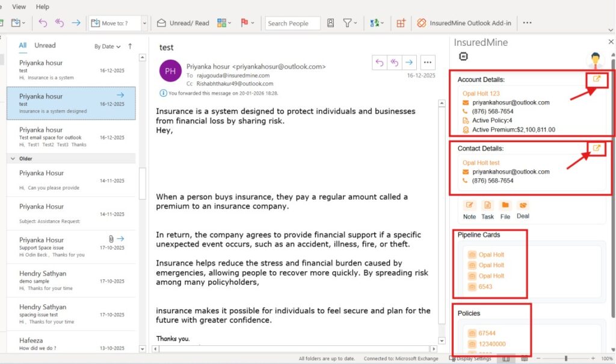
Task: Create a Deal from InsuredMine panel
Action: coord(523,206)
